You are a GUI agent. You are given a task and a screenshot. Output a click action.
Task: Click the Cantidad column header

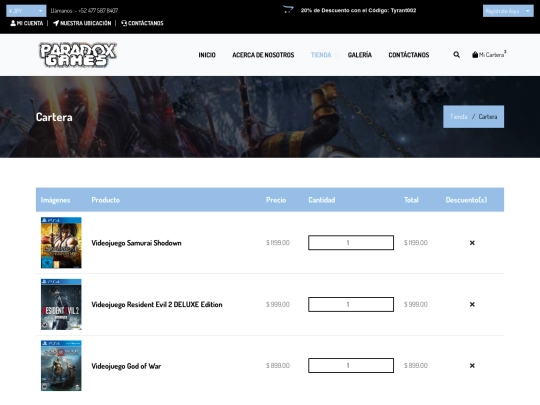(322, 200)
